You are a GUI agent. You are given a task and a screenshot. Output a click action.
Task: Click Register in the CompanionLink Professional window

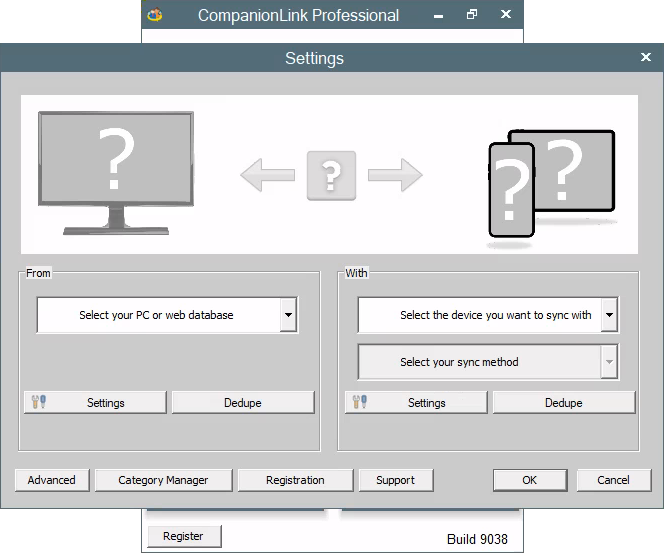coord(184,536)
